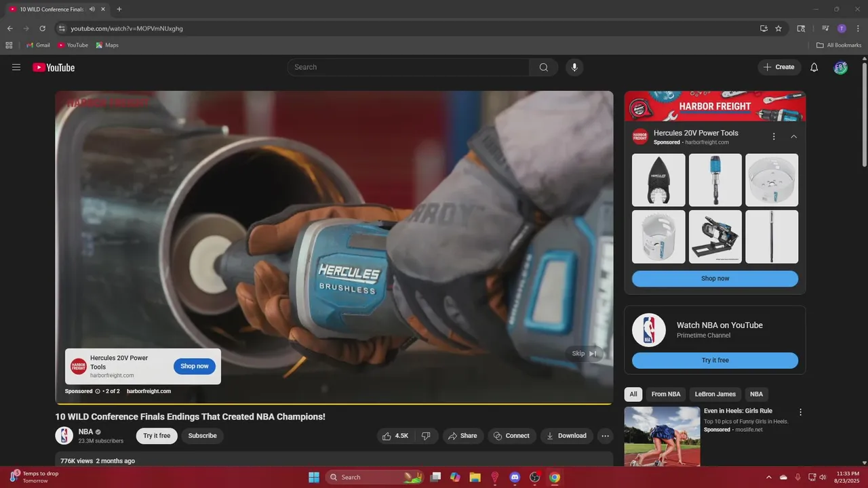Download the video
Image resolution: width=868 pixels, height=488 pixels.
coord(567,436)
